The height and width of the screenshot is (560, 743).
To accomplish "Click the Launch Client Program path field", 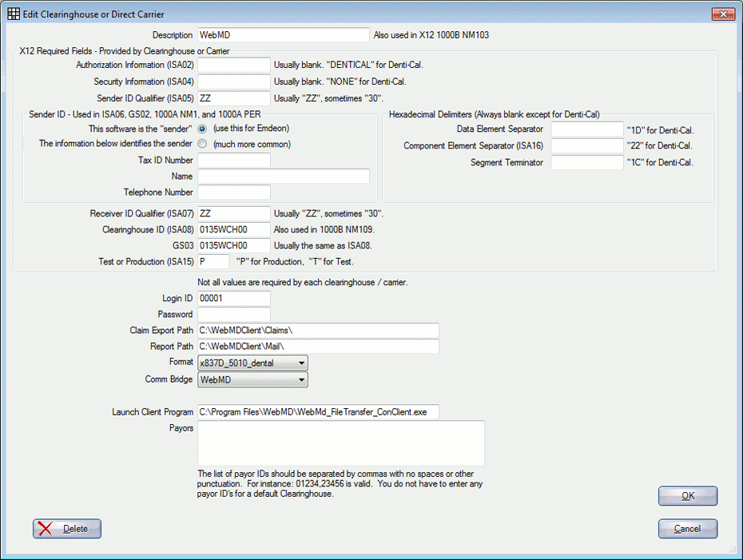I will [318, 411].
